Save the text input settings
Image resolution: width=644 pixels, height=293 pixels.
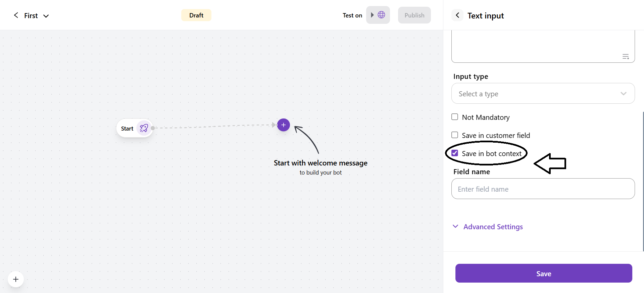tap(543, 274)
